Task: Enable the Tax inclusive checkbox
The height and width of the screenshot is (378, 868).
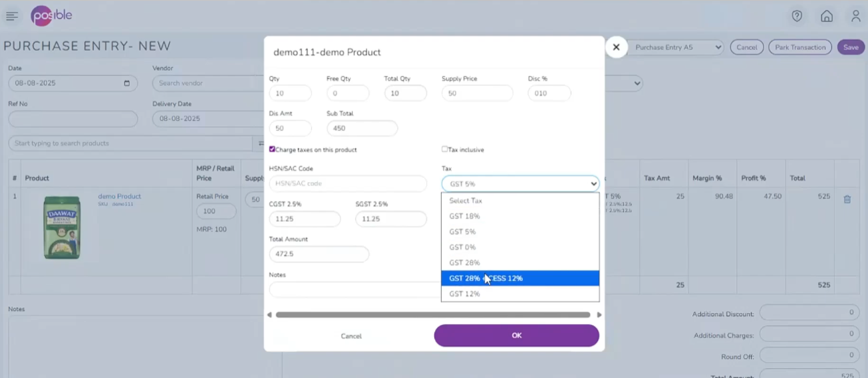Action: tap(445, 149)
